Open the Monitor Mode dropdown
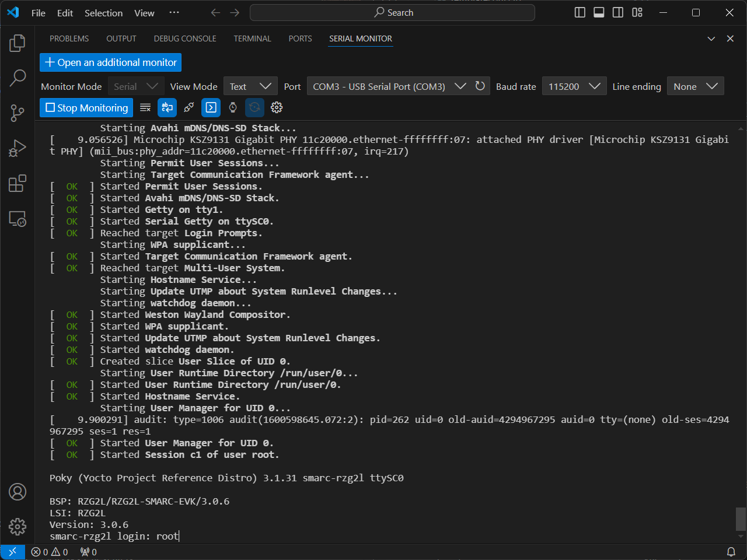 [135, 86]
